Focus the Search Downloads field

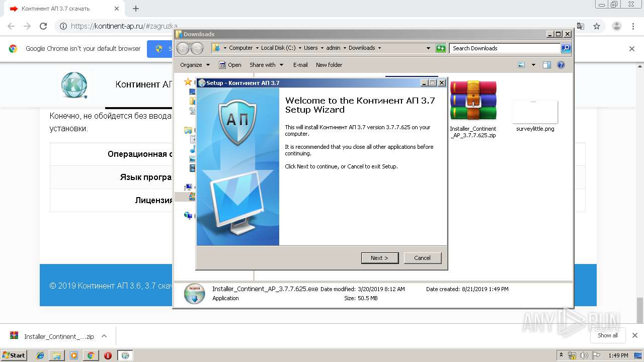coord(505,48)
